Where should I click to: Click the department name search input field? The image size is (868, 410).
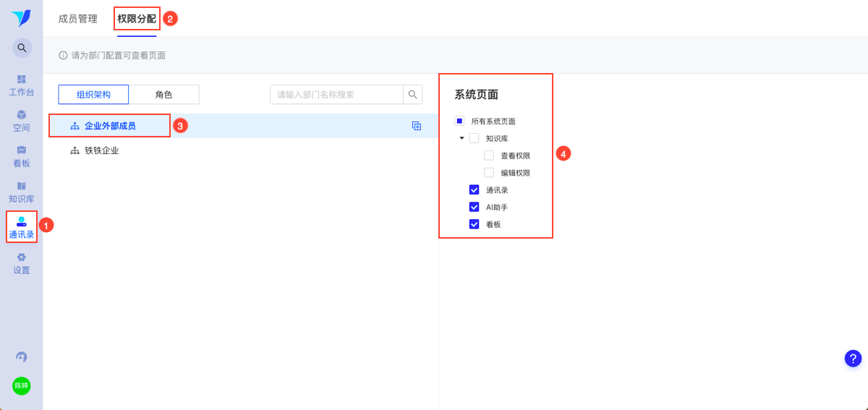336,95
